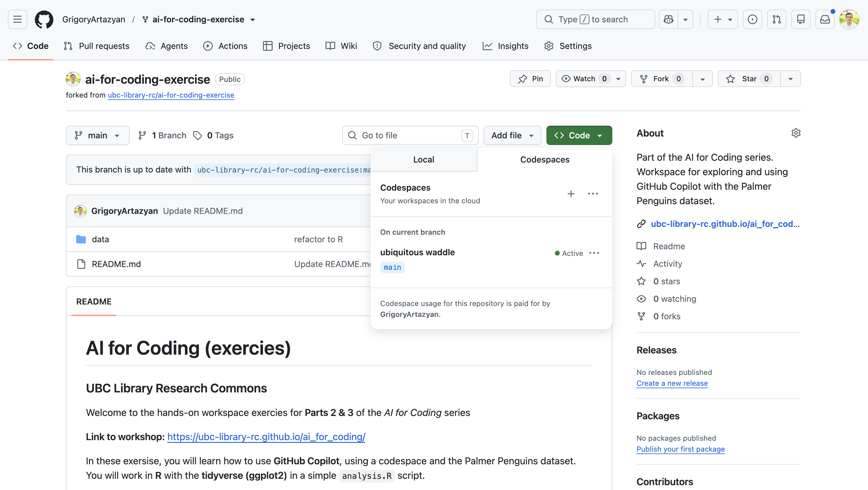Open ubc-library-rc.github.io website link
This screenshot has height=490, width=868.
[x=725, y=224]
